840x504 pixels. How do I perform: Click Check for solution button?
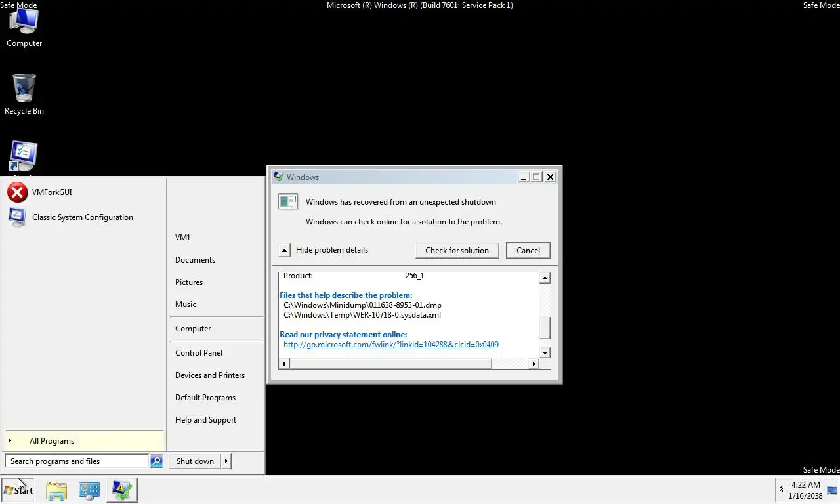pyautogui.click(x=457, y=251)
